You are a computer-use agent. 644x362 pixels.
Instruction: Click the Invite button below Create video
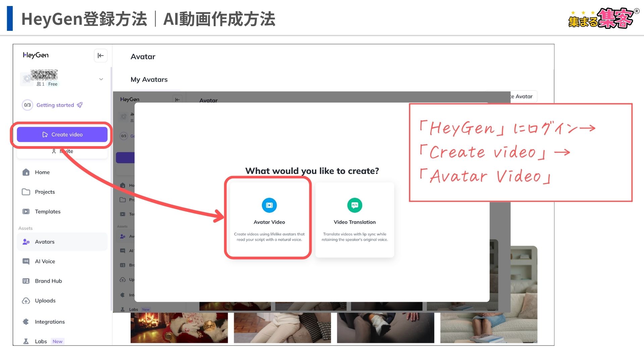coord(62,152)
